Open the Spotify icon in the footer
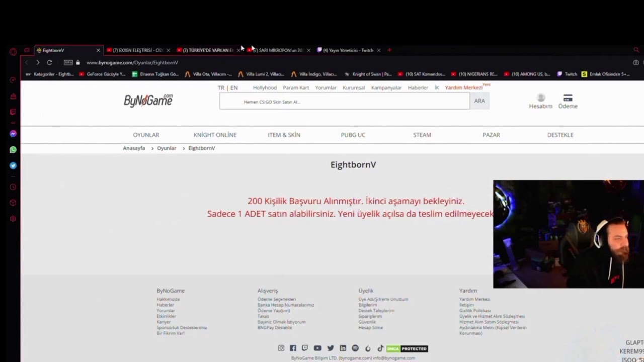 coord(355,348)
